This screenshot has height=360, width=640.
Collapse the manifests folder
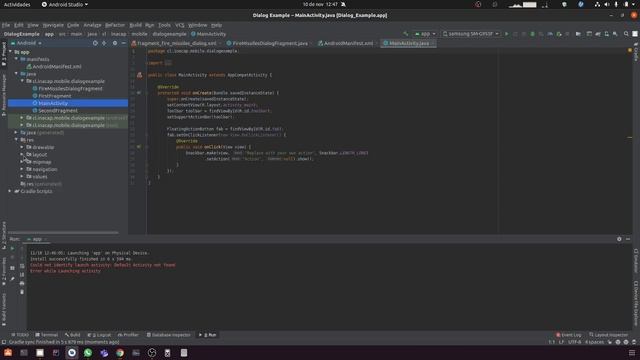pos(16,59)
